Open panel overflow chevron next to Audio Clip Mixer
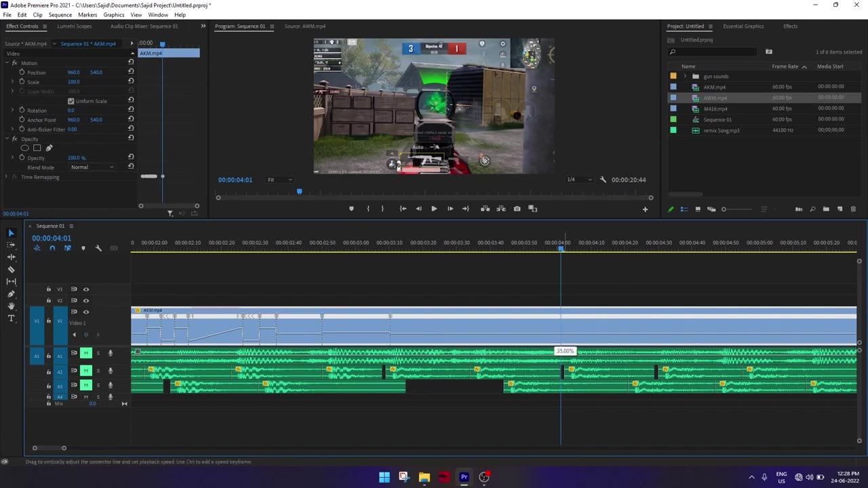Image resolution: width=868 pixels, height=488 pixels. pyautogui.click(x=203, y=26)
